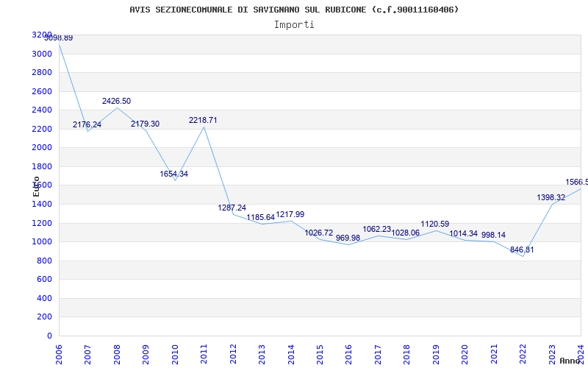Select the 2218.71 value label for 2011

tap(203, 120)
